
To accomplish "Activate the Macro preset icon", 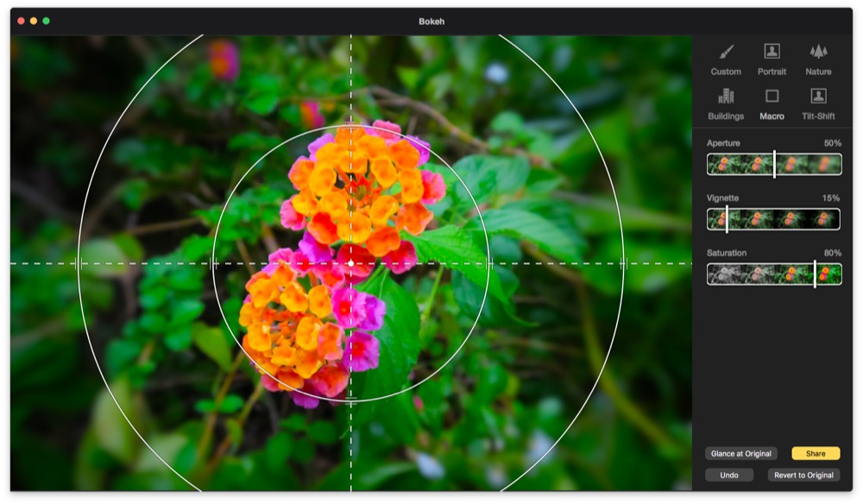I will [772, 97].
